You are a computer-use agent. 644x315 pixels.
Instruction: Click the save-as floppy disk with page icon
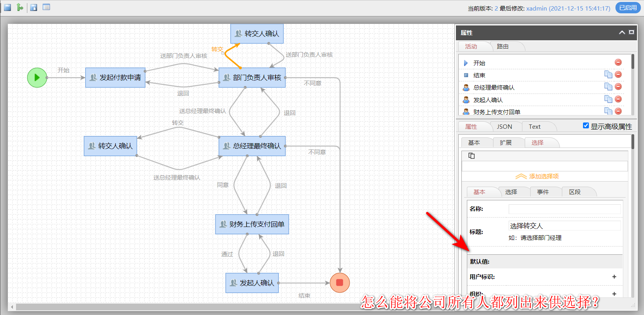click(34, 7)
